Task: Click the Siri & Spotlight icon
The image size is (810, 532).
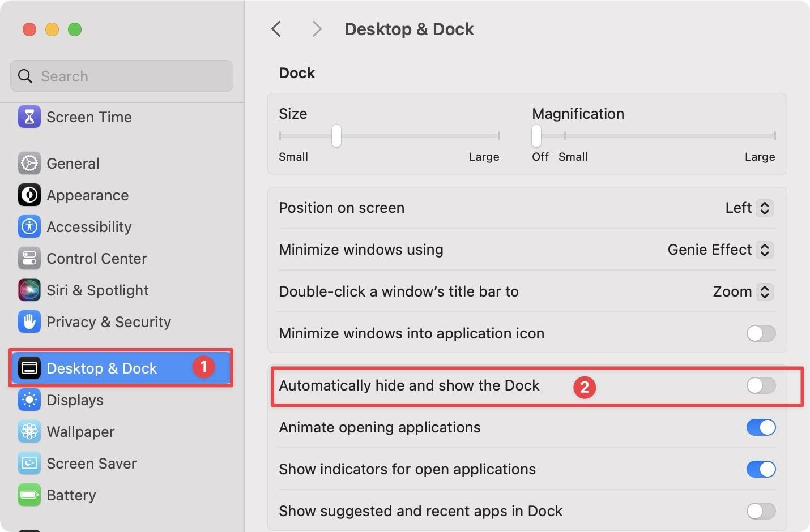Action: click(29, 290)
